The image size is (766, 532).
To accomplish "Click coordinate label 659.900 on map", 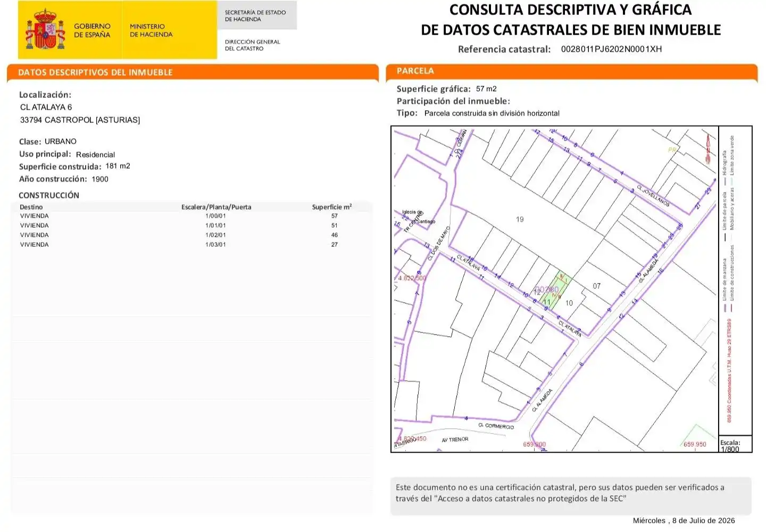I will click(x=535, y=445).
